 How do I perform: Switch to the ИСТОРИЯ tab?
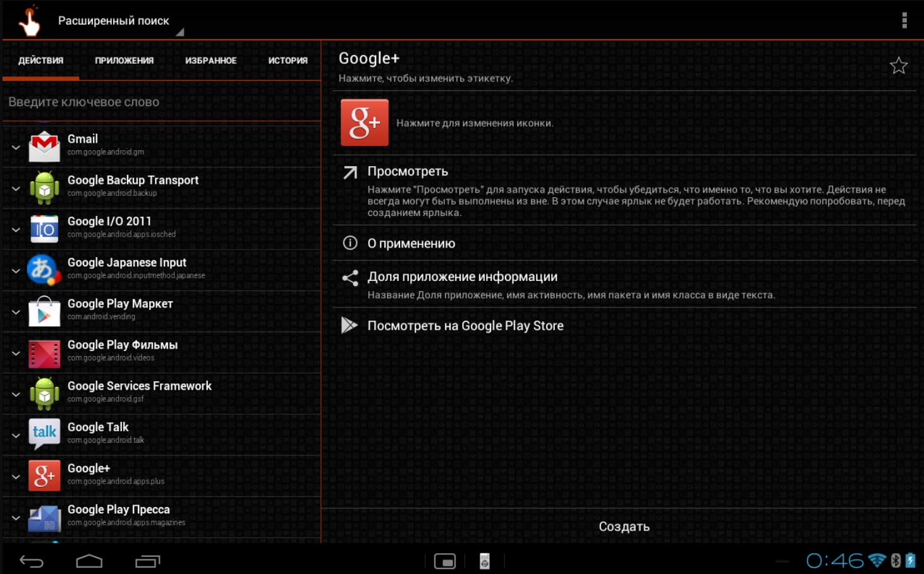pos(288,61)
